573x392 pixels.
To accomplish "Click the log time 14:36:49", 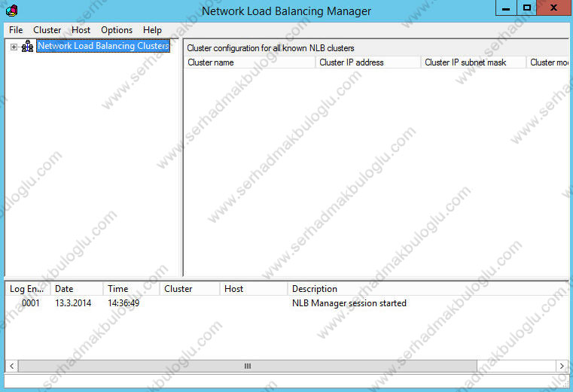I will 123,303.
